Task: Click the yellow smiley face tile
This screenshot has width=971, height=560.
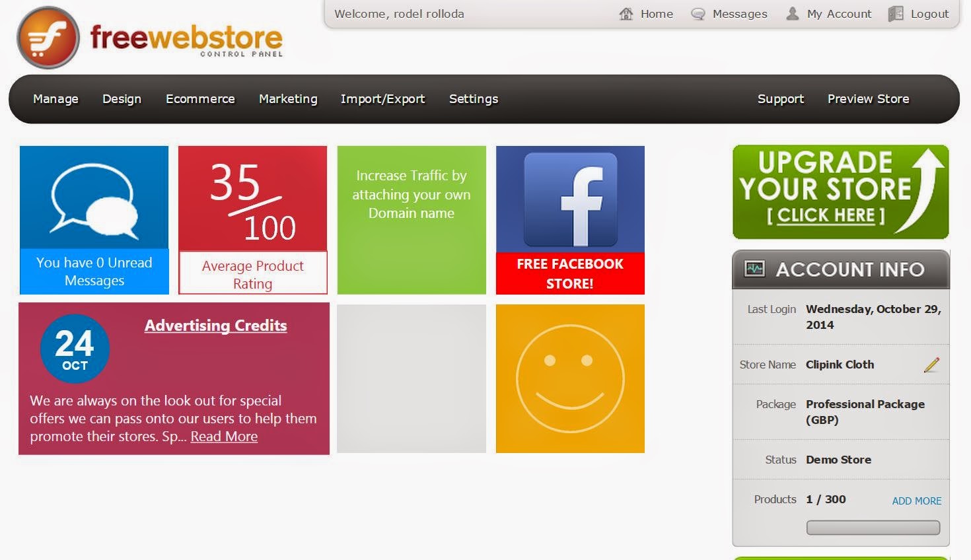Action: click(570, 378)
